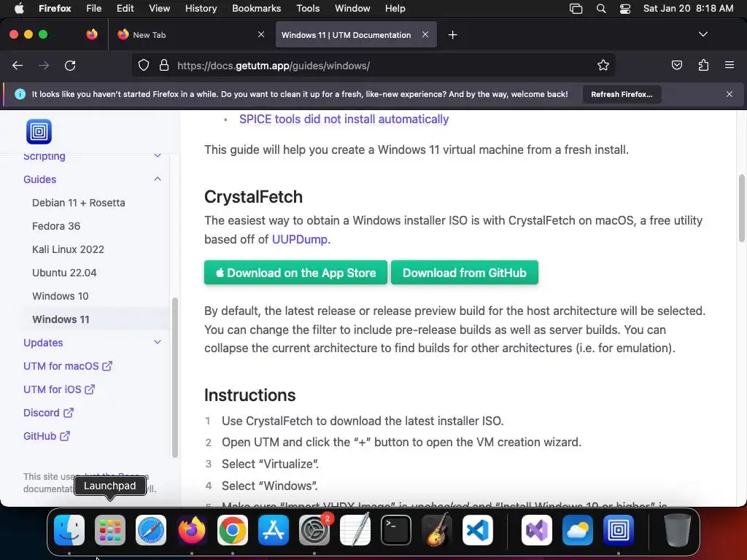The image size is (747, 560).
Task: Close the New Tab tab
Action: (x=261, y=34)
